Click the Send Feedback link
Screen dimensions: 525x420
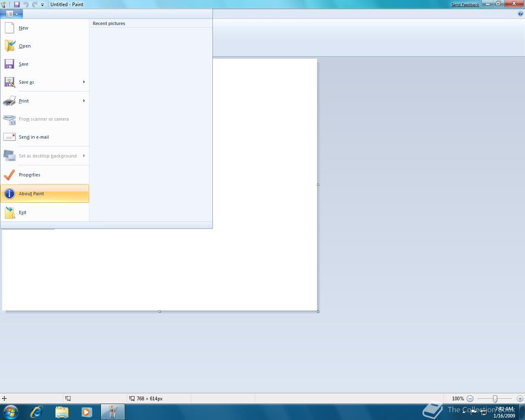[465, 5]
